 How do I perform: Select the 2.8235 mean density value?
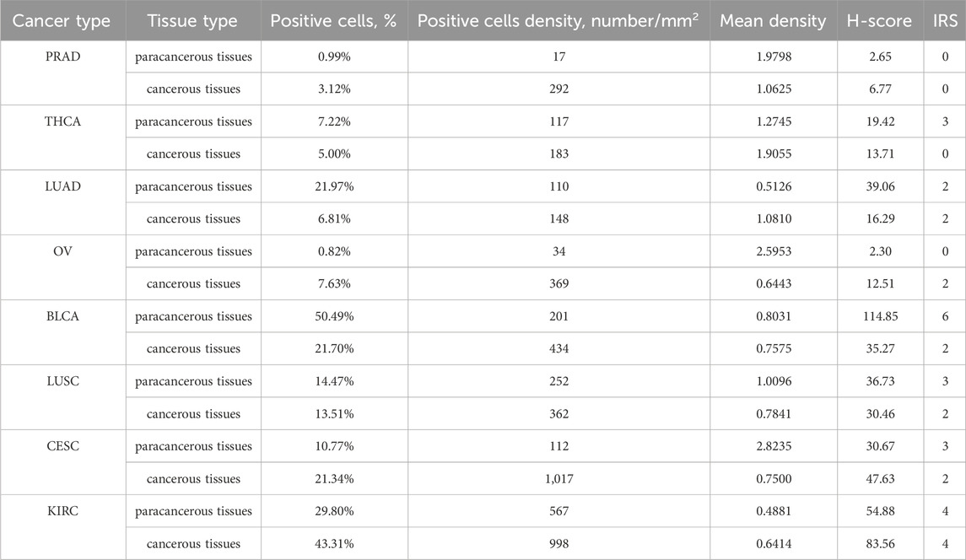point(774,447)
